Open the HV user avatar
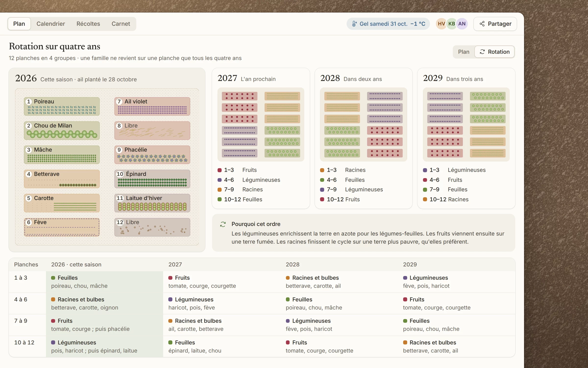The image size is (588, 368). click(x=441, y=24)
